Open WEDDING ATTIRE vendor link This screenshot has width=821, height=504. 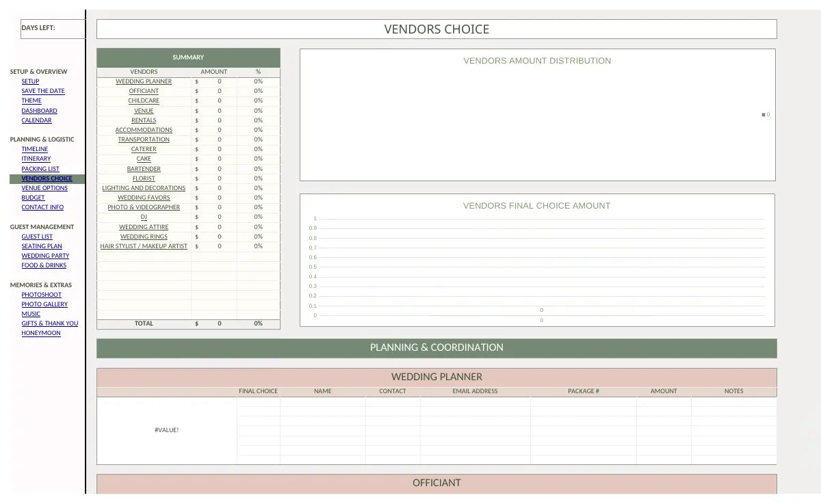point(144,227)
